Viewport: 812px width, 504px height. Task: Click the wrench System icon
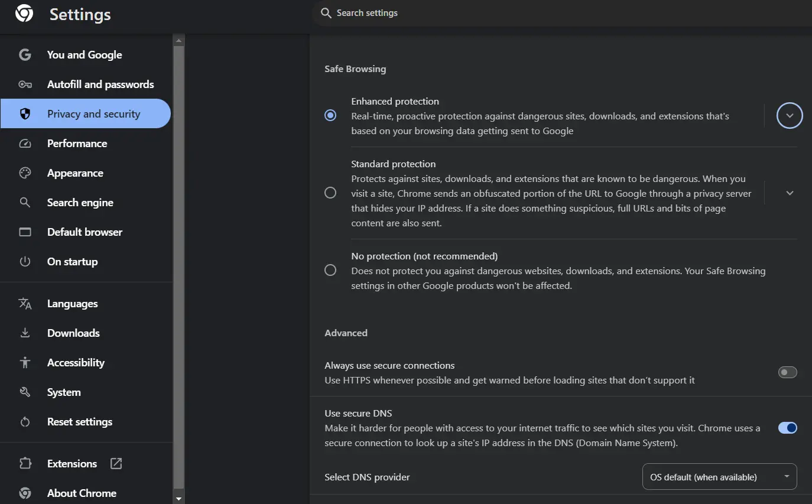pos(25,392)
